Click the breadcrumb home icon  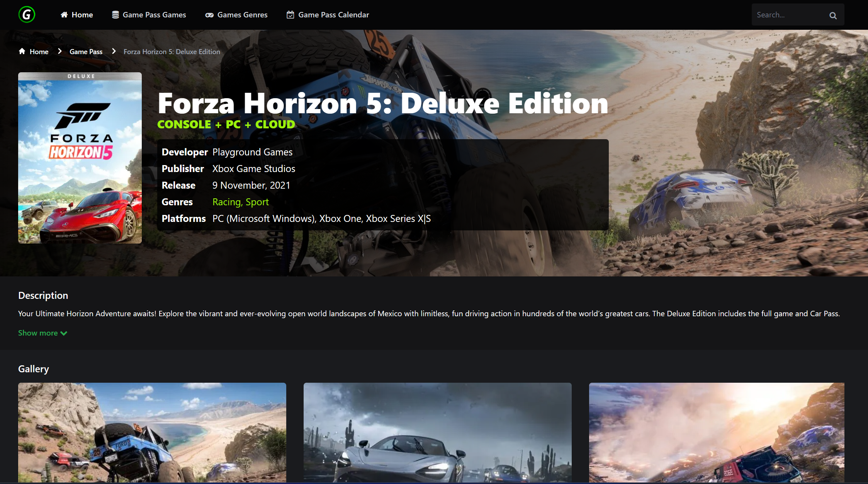(x=22, y=51)
